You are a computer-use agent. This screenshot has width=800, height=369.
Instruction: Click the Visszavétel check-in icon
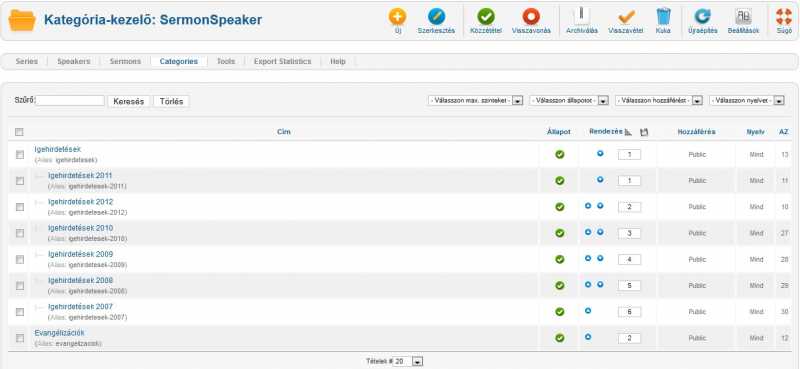[626, 17]
